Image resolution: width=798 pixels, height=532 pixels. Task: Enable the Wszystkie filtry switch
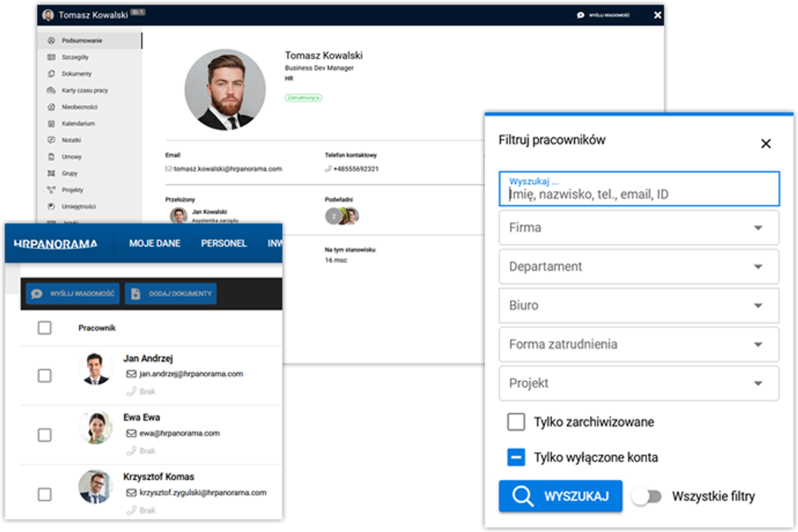647,496
